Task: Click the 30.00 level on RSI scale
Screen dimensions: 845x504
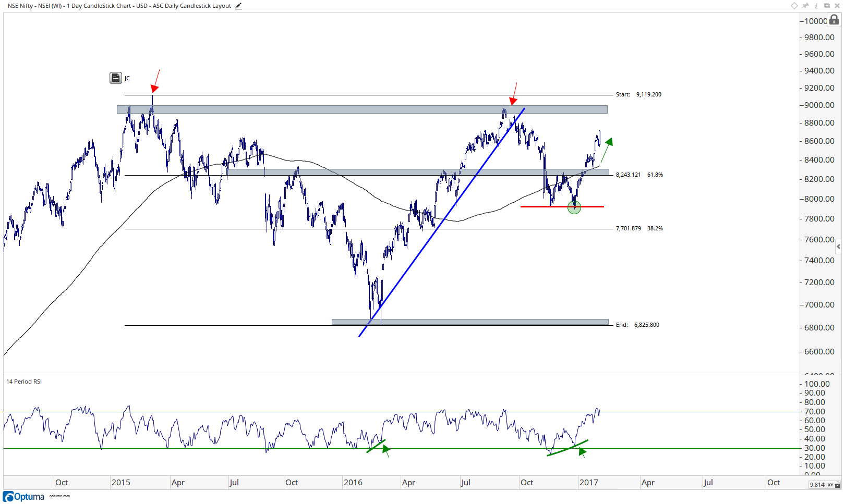Action: click(x=815, y=448)
